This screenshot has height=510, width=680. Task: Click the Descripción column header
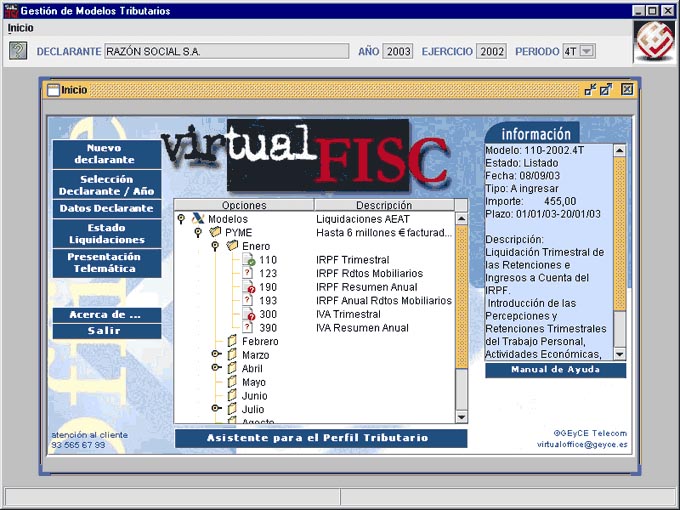(384, 205)
